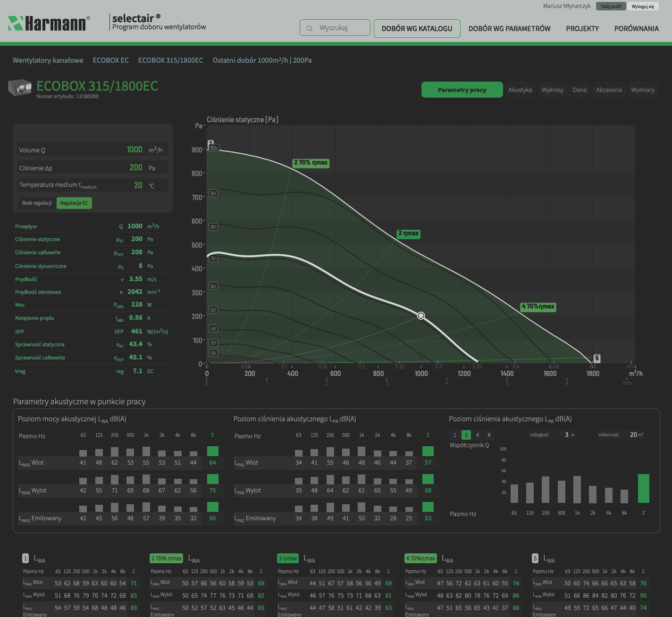Switch to the Dane tab
The image size is (672, 617).
(580, 90)
